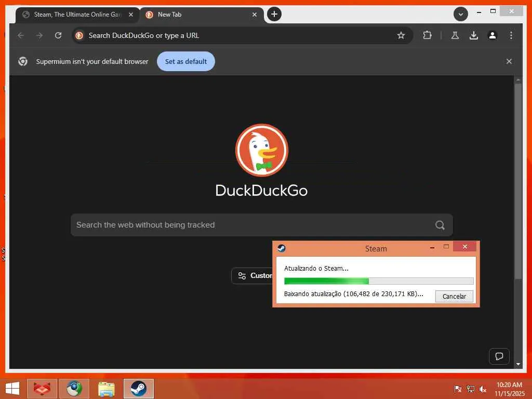Open the Windows Start button
This screenshot has width=532, height=399.
pos(12,389)
